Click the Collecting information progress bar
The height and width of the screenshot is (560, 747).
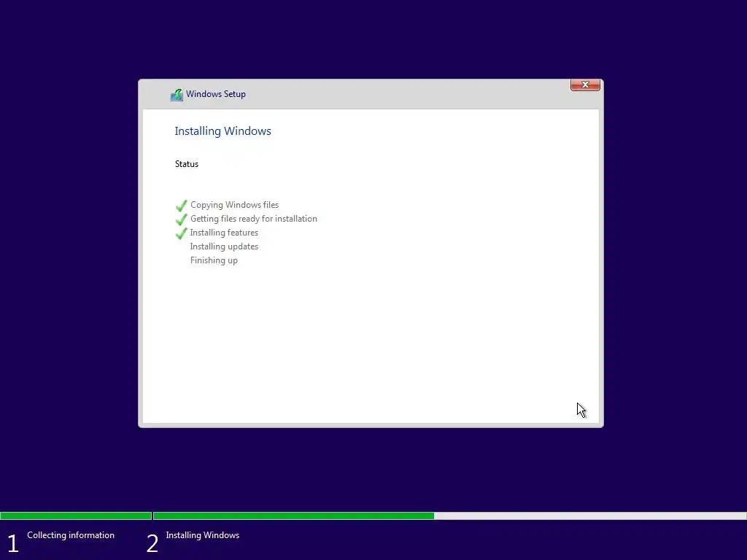(x=76, y=516)
